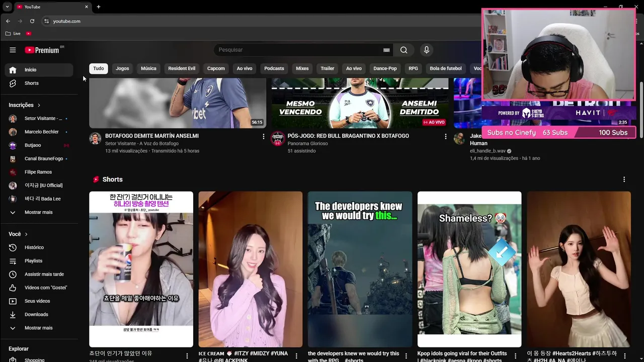644x362 pixels.
Task: Select the Resident Evil filter chip
Action: click(x=182, y=68)
